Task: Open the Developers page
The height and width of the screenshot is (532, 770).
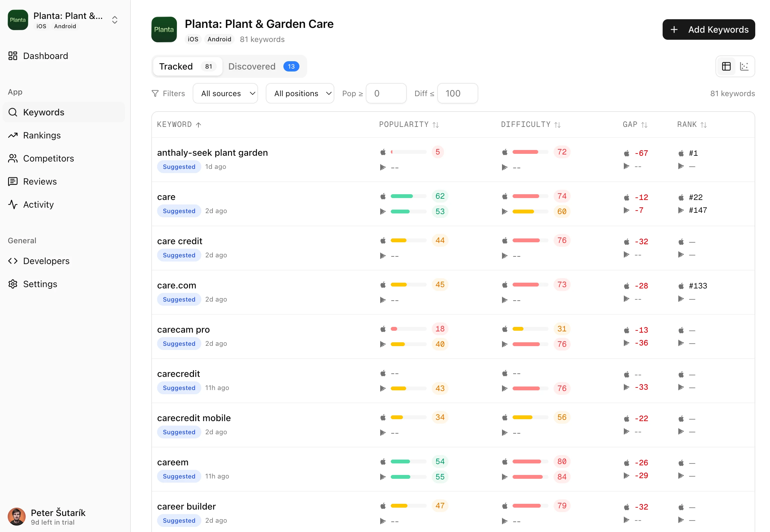Action: pyautogui.click(x=46, y=261)
